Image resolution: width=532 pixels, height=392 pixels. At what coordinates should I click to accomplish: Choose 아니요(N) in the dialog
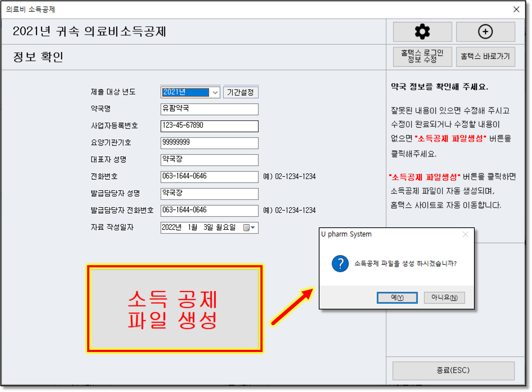[x=444, y=298]
